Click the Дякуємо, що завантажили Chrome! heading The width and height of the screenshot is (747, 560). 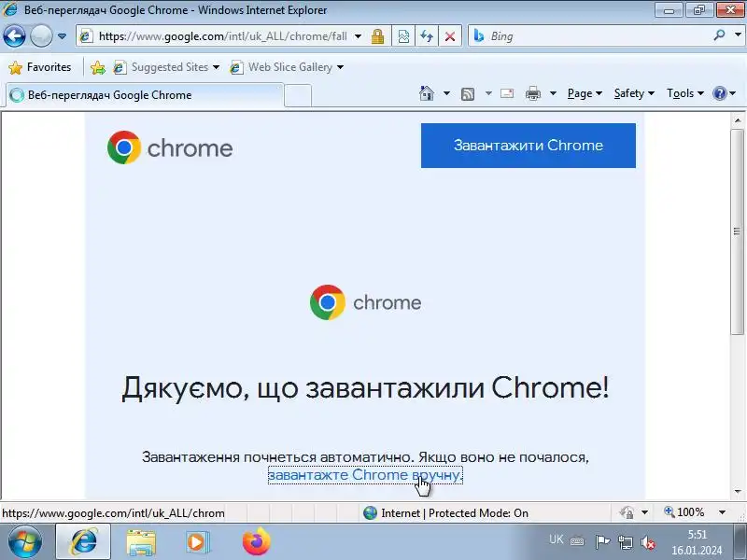[365, 387]
